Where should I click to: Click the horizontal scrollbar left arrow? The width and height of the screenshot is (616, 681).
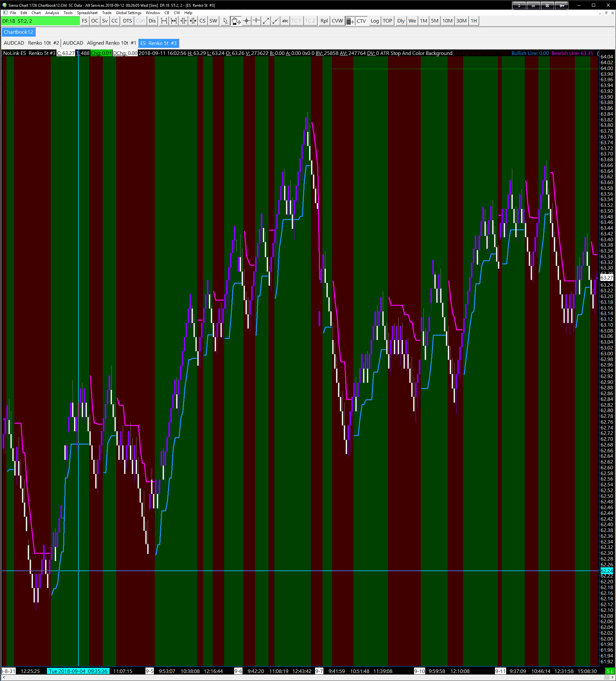pos(4,677)
